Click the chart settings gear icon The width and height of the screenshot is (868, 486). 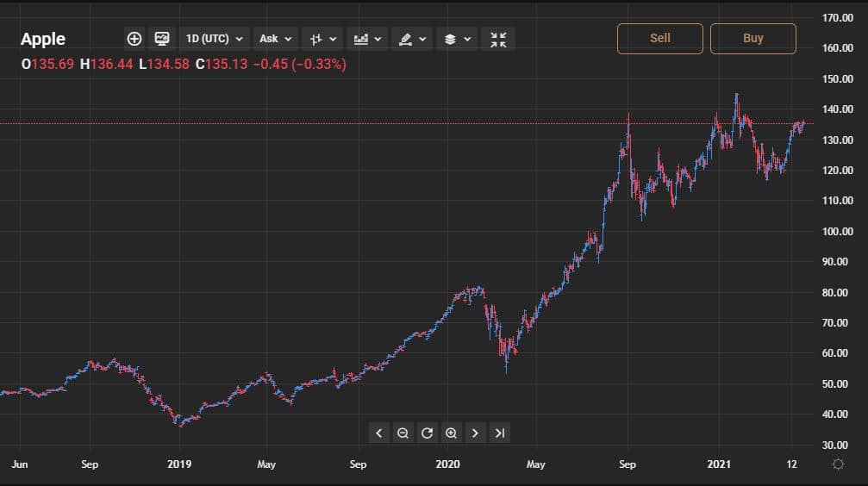coord(838,464)
